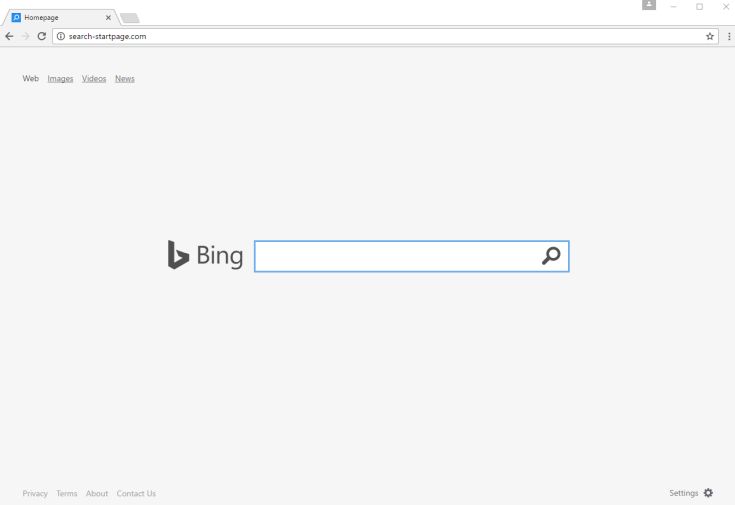Click the forward navigation arrow
Image resolution: width=735 pixels, height=505 pixels.
pos(25,36)
